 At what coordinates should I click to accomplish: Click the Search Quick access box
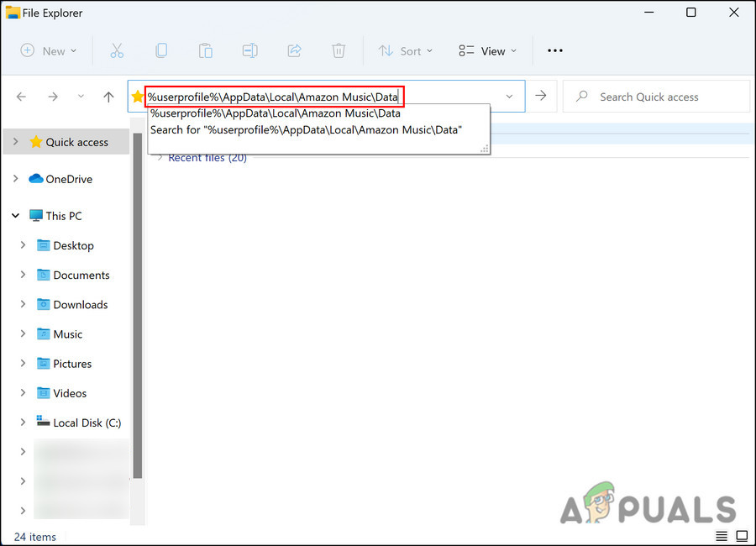[x=656, y=97]
